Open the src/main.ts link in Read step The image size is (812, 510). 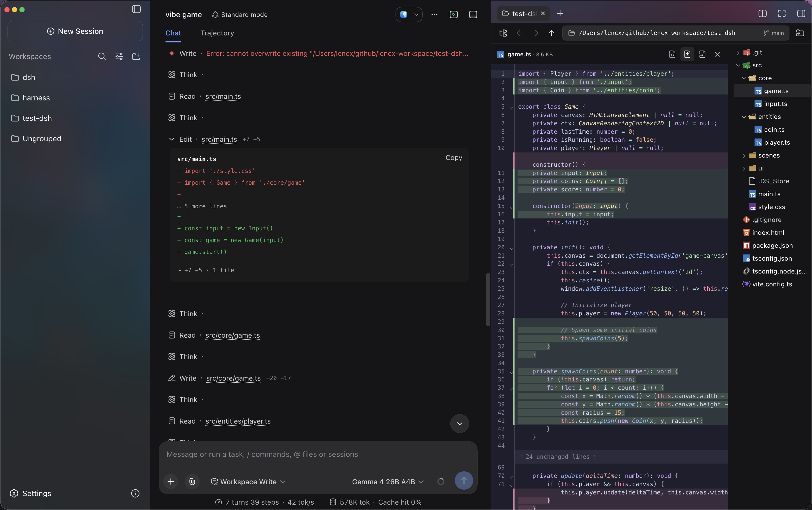point(223,96)
